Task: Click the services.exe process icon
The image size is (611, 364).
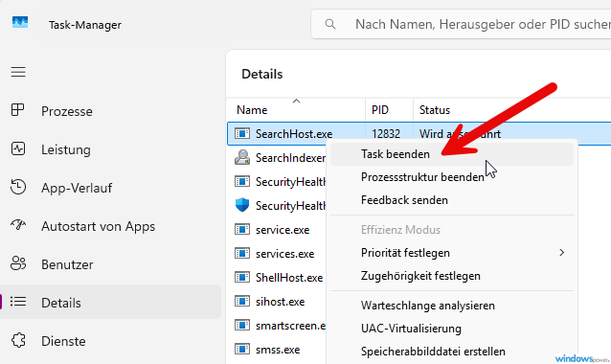Action: coord(242,253)
